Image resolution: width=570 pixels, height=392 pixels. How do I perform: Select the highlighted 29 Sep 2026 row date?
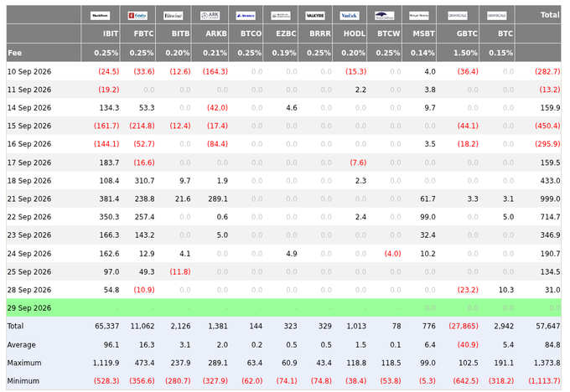click(29, 308)
